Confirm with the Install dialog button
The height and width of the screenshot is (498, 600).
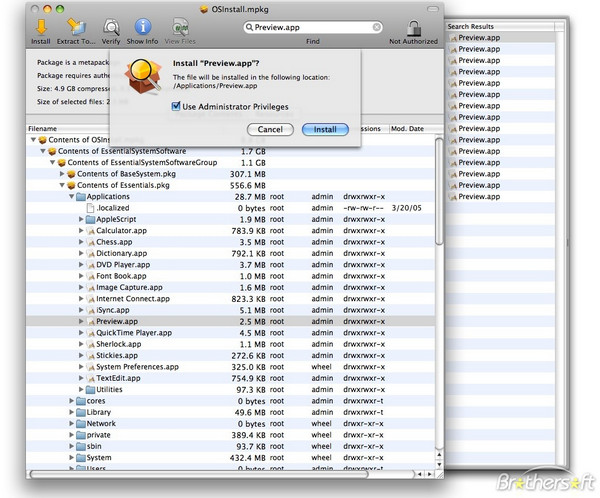325,129
